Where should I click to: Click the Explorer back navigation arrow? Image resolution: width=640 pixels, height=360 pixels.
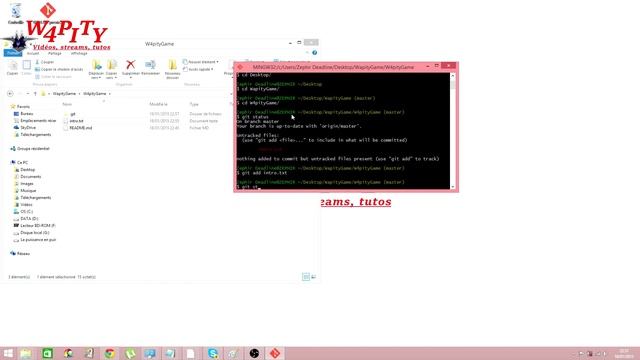10,94
